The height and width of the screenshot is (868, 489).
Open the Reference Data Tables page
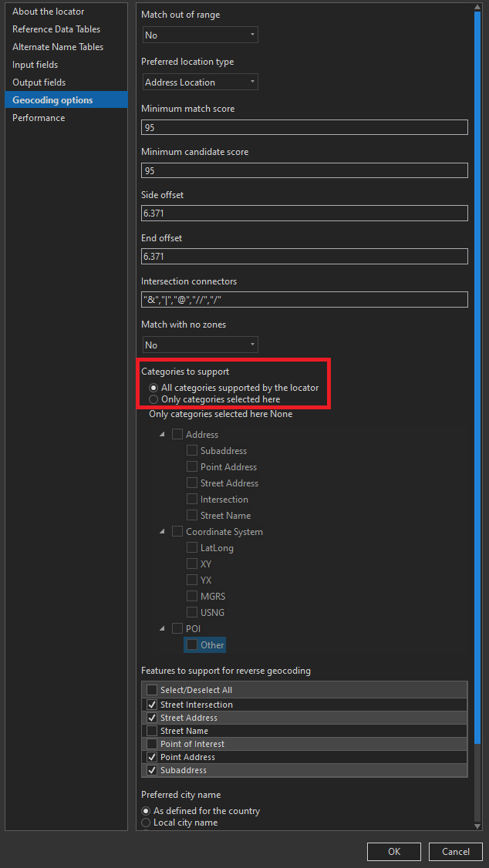[56, 29]
